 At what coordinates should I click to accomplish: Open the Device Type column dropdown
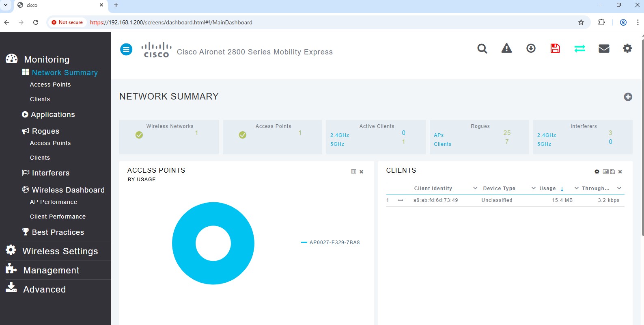coord(534,188)
